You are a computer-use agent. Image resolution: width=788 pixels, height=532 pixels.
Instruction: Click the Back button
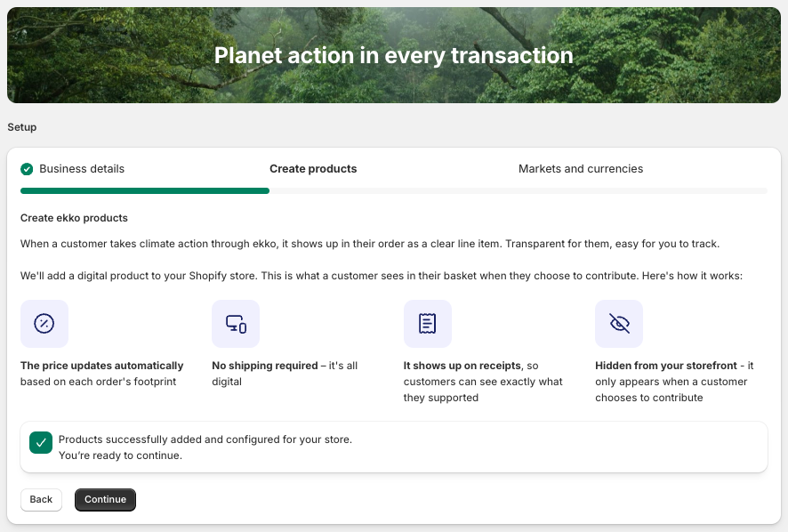pos(41,499)
